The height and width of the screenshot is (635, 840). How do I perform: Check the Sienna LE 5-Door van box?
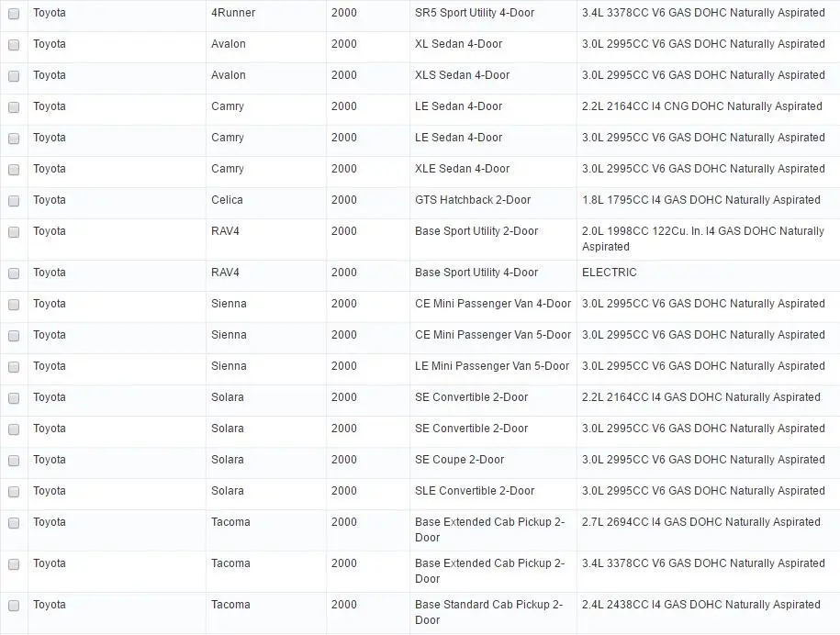click(x=14, y=367)
